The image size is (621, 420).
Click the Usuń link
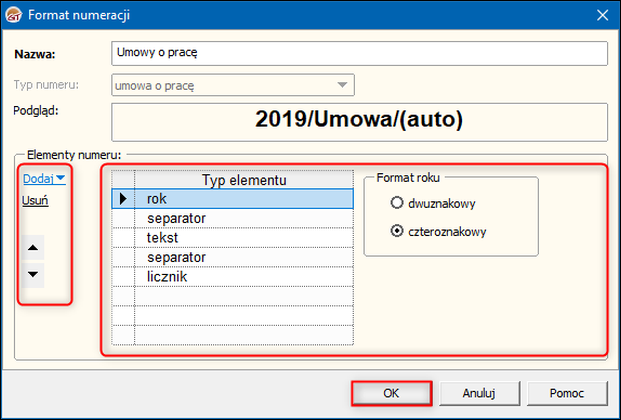point(36,200)
